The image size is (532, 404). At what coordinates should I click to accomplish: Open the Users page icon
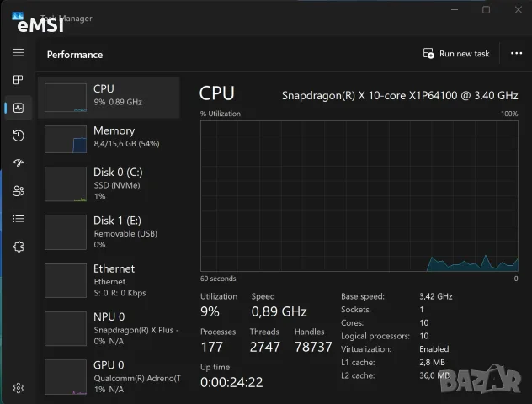click(19, 191)
